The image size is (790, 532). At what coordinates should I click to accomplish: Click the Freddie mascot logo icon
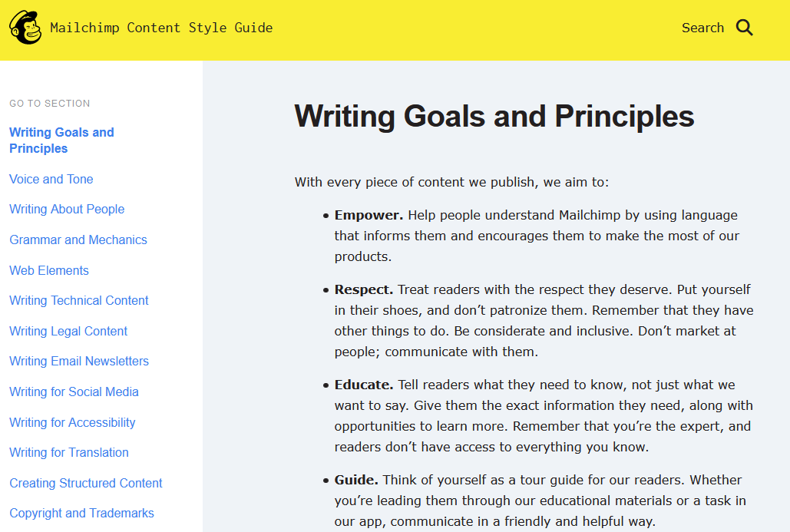click(x=25, y=27)
